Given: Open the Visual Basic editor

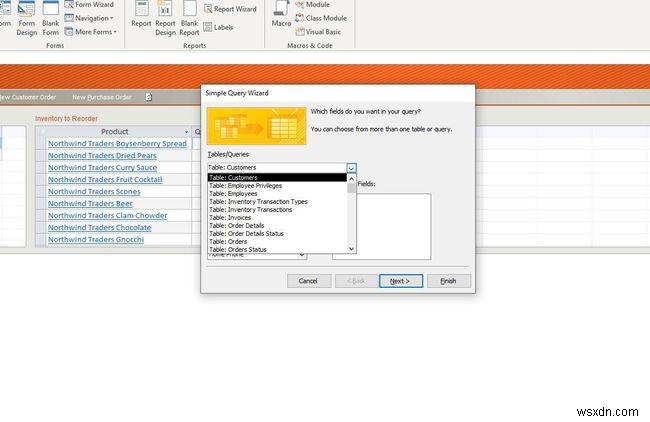Looking at the screenshot, I should click(x=318, y=32).
